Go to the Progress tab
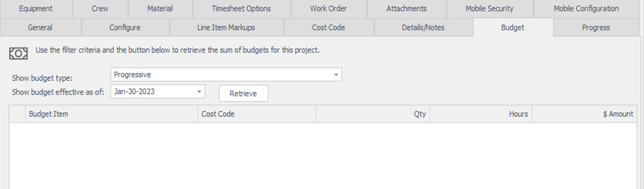Viewport: 644px width, 189px height. pyautogui.click(x=596, y=28)
